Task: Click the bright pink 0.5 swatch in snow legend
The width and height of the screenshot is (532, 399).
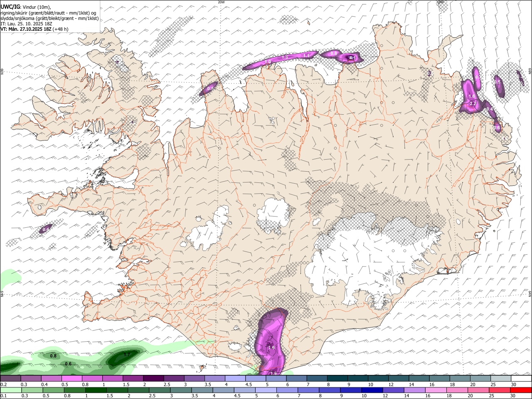Action: coord(72,379)
